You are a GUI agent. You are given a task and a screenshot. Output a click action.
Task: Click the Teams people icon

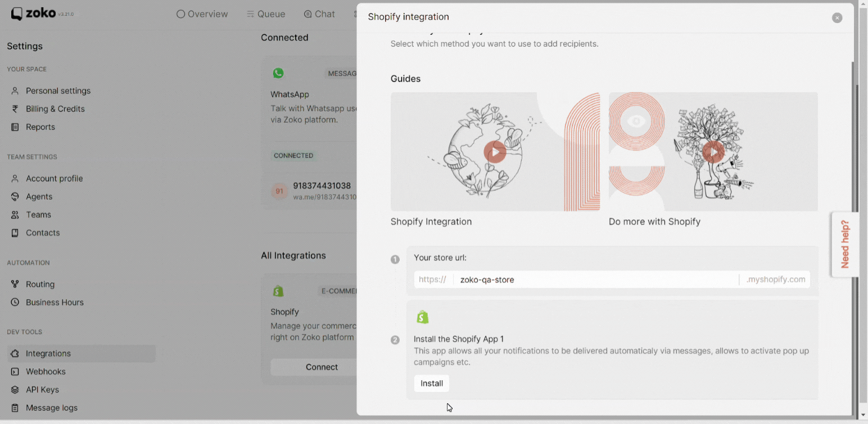[x=15, y=214]
